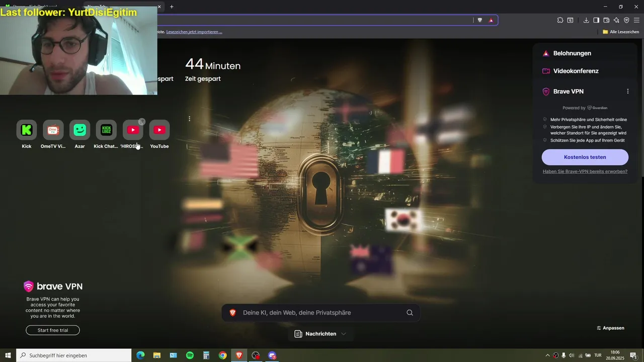Open the Azar shortcut tile

tap(79, 134)
